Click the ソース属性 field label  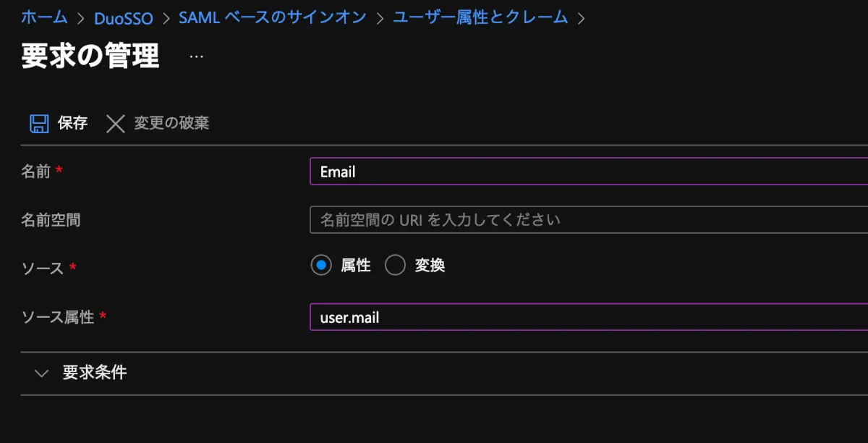point(58,317)
